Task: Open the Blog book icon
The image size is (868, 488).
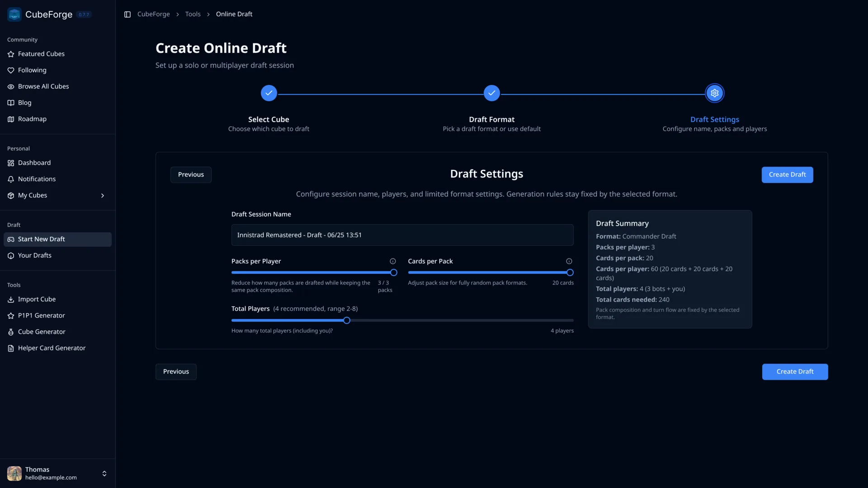Action: [11, 103]
